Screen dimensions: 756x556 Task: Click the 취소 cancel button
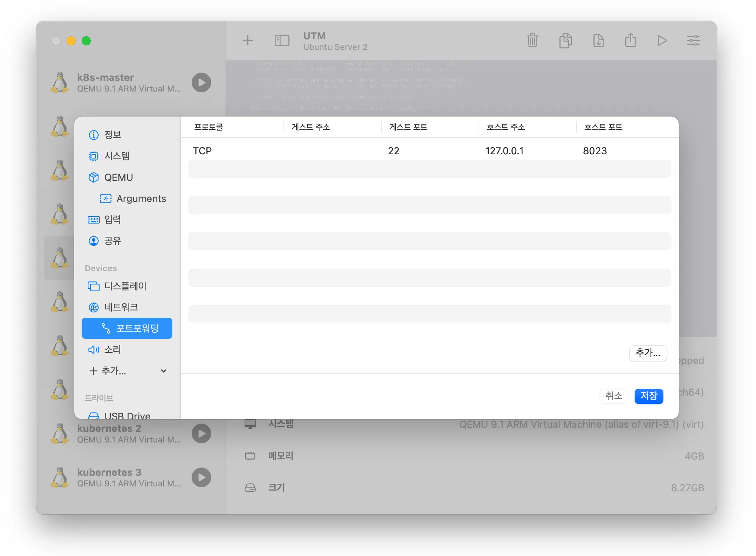pyautogui.click(x=613, y=396)
